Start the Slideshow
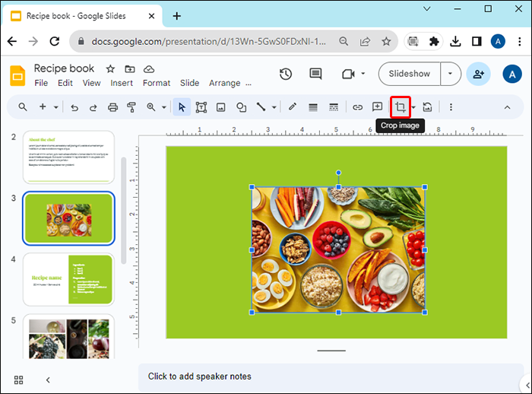The image size is (532, 394). click(409, 74)
